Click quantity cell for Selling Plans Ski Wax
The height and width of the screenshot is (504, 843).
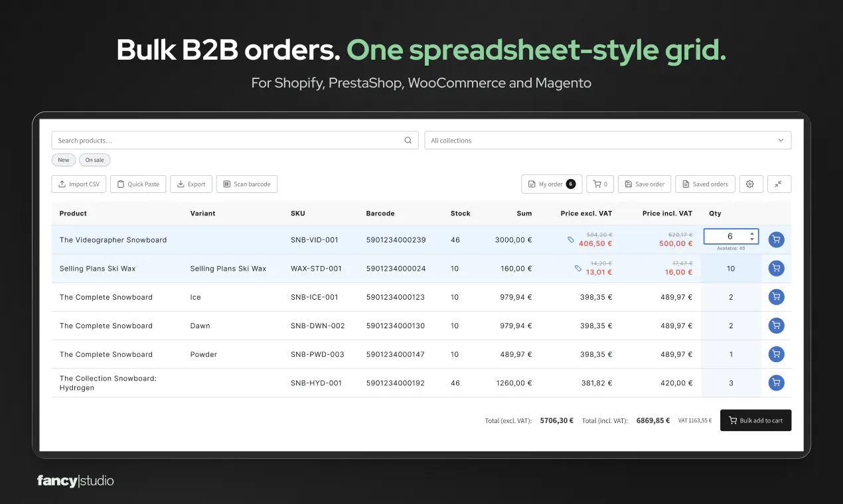pos(731,269)
